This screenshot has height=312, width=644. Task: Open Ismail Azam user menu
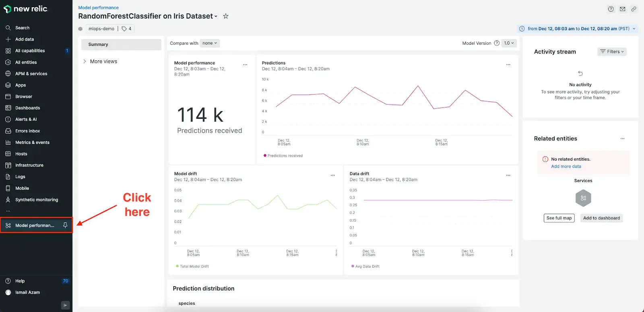coord(27,292)
